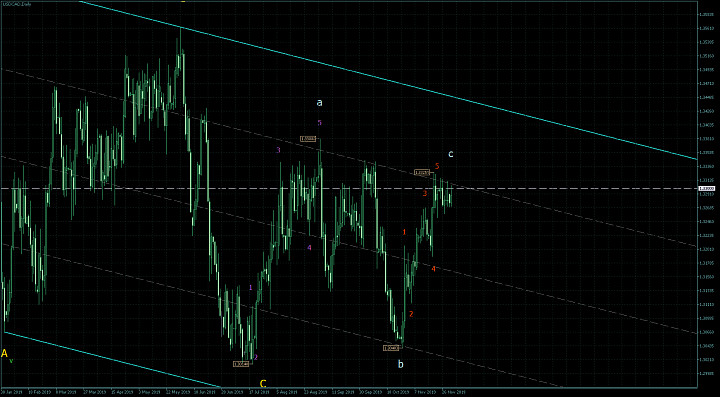
Task: Select the purple wave number 2 label
Action: click(x=256, y=357)
